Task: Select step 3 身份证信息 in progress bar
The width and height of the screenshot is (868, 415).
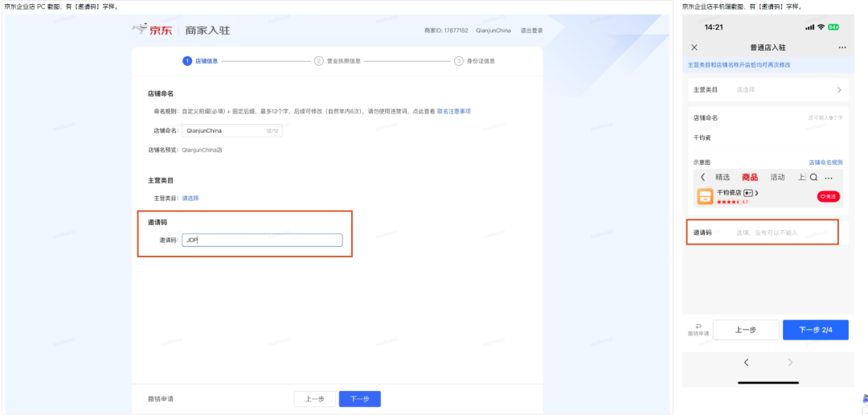Action: coord(474,61)
